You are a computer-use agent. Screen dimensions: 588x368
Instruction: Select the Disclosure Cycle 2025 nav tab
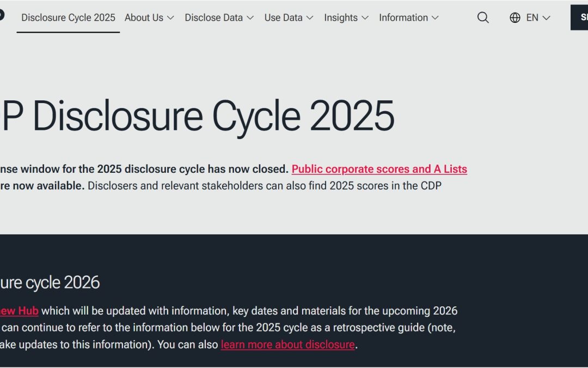(x=68, y=17)
